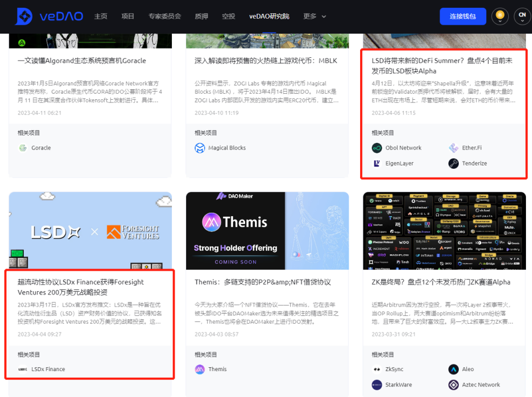532x397 pixels.
Task: Open article 一文读懂Algorand生态系统预言机Goracle
Action: click(x=82, y=61)
